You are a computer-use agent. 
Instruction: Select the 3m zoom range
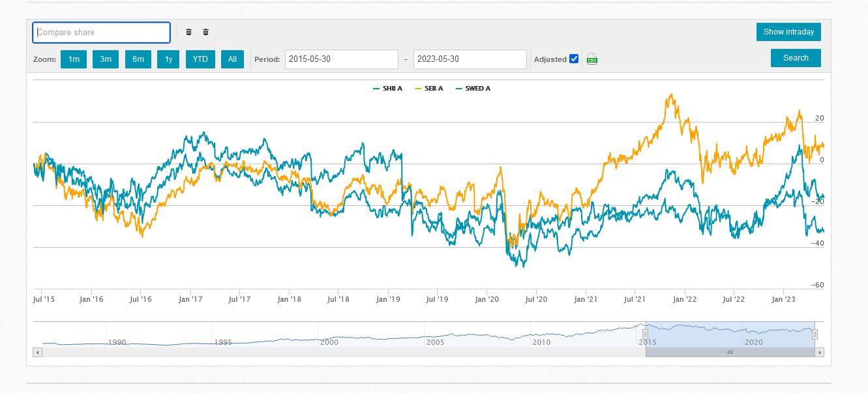pos(106,59)
